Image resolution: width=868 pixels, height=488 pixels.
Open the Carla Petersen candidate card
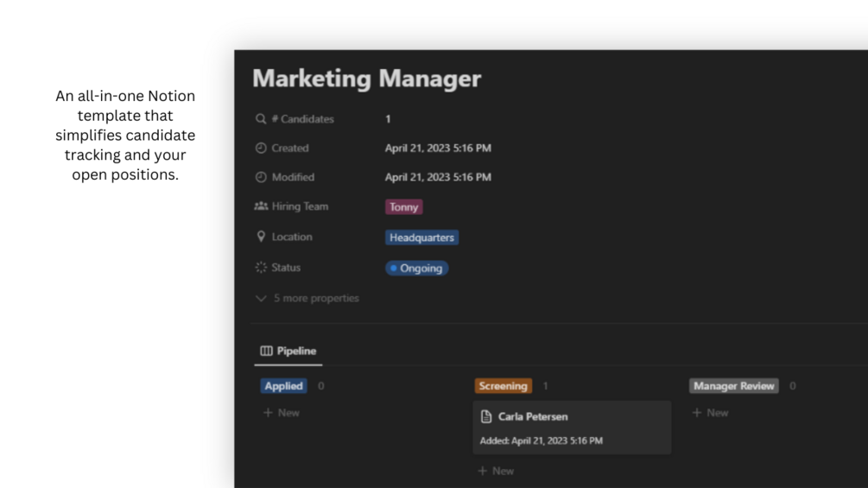point(572,428)
